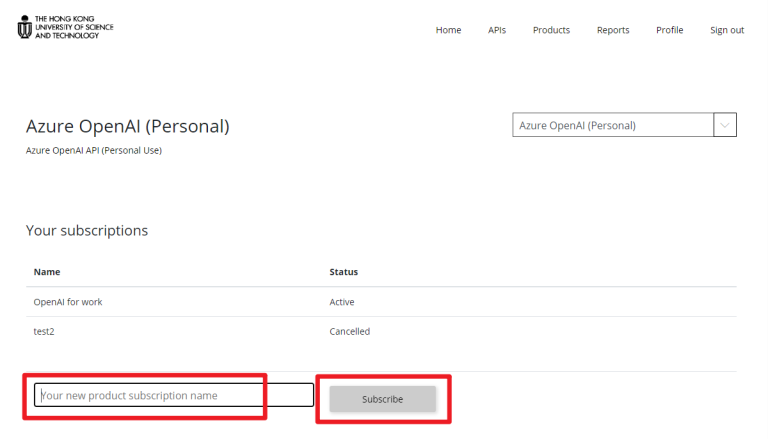This screenshot has width=768, height=439.
Task: Click the Sign out link
Action: pyautogui.click(x=727, y=30)
